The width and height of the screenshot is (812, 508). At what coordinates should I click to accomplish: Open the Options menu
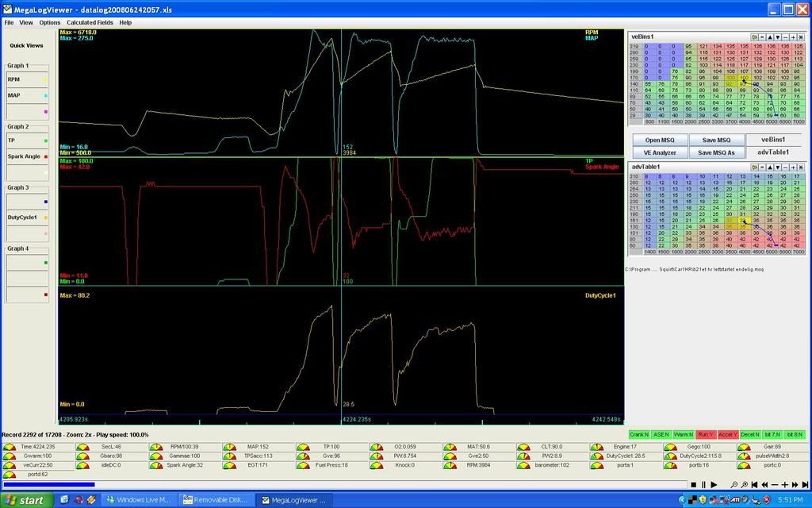click(x=50, y=23)
